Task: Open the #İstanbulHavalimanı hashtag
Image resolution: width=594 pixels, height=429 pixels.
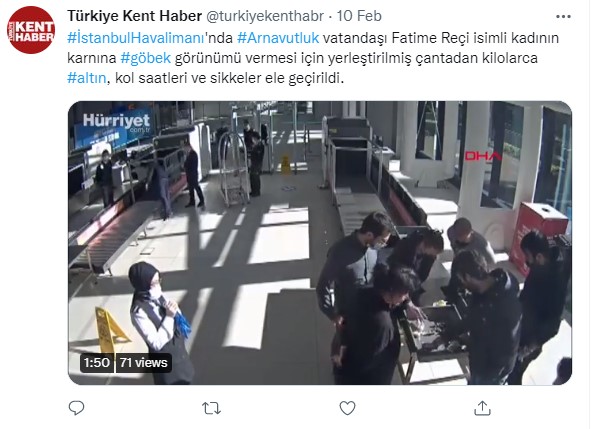Action: [136, 38]
